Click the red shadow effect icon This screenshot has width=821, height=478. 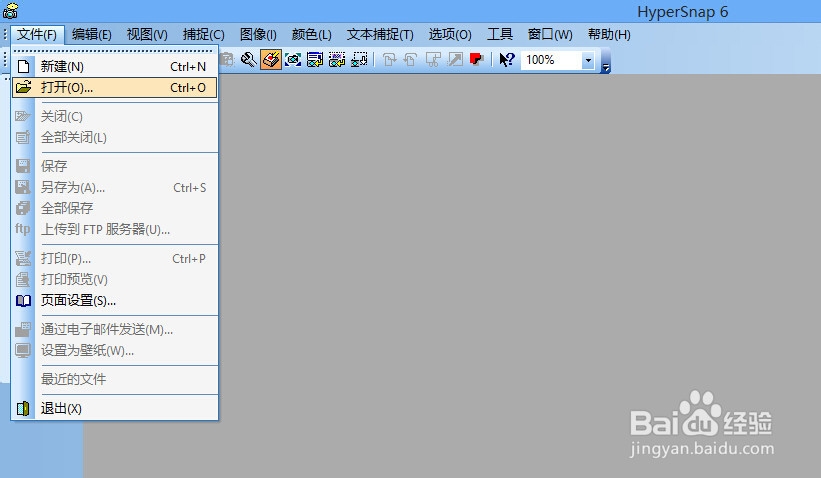[476, 60]
